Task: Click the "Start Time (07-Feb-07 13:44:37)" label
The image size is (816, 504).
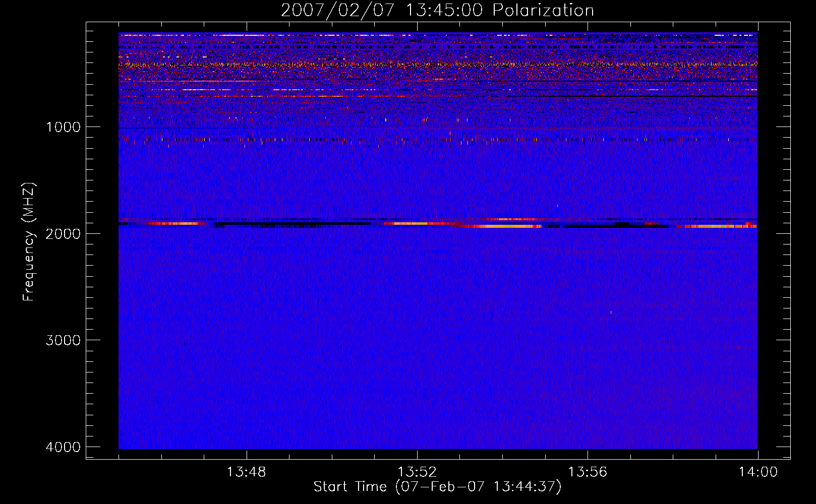Action: coord(437,487)
